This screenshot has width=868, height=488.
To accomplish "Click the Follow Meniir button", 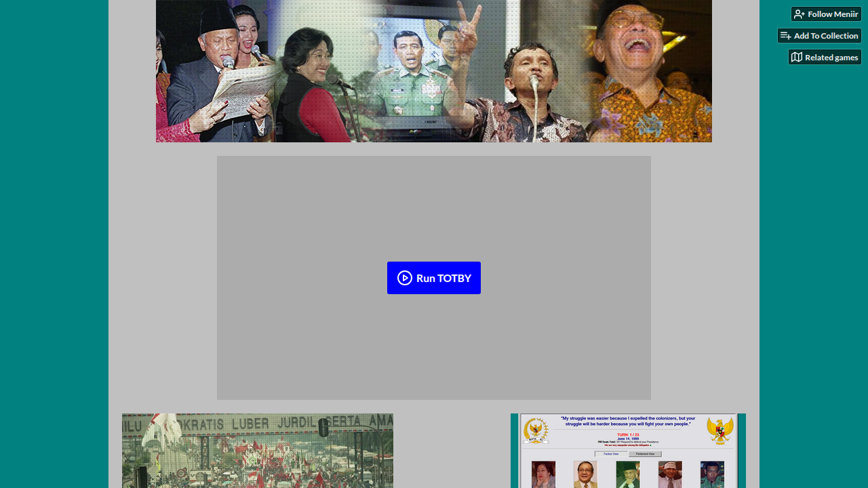I will (x=826, y=14).
